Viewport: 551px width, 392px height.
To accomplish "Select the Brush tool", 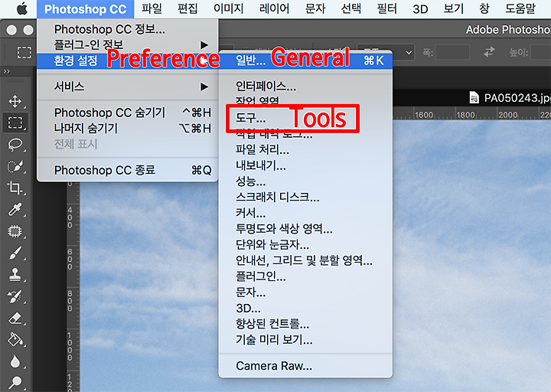I will pyautogui.click(x=15, y=253).
